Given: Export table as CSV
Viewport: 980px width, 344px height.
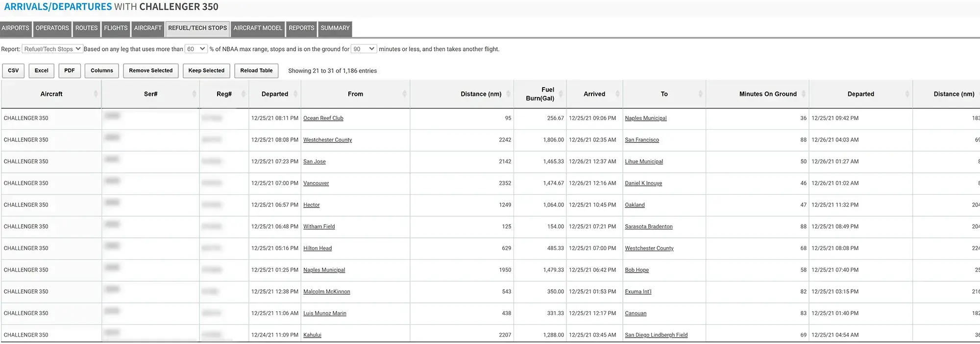Looking at the screenshot, I should 13,70.
